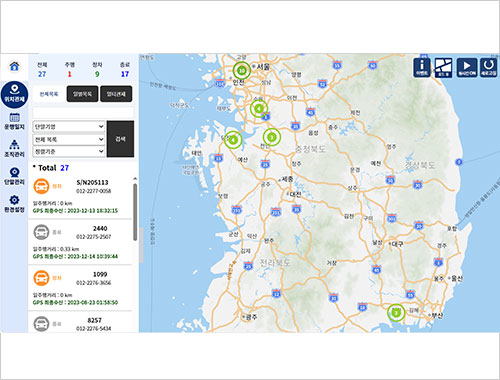Click the green cluster marker near Seoul
Image resolution: width=500 pixels, height=380 pixels.
click(x=242, y=70)
